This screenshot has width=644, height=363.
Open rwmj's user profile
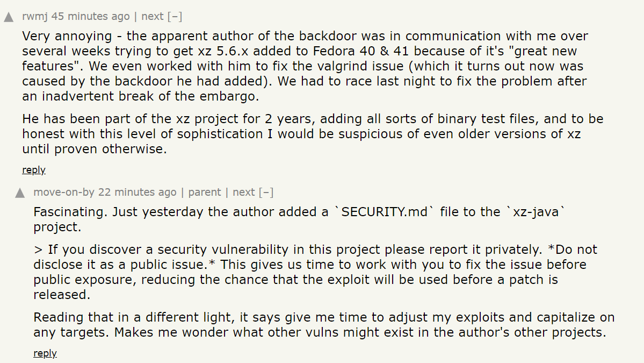tap(35, 17)
